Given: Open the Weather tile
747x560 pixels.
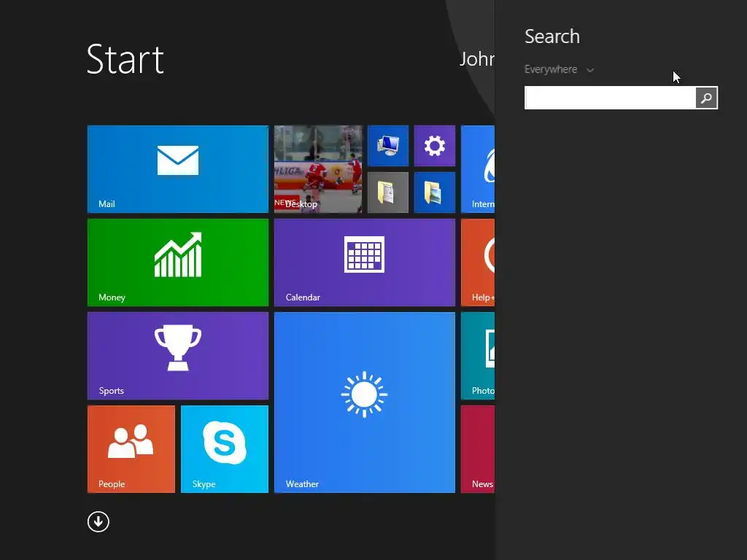Looking at the screenshot, I should click(x=365, y=402).
